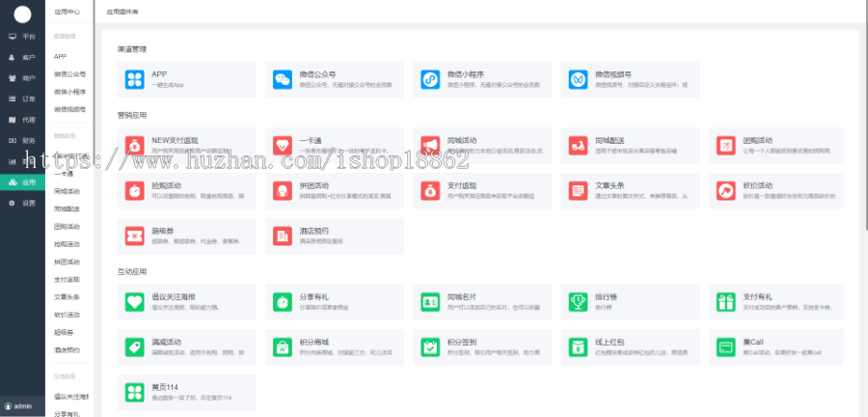Click the 文章头条 card's newspaper icon
Viewport: 868px width, 417px height.
click(578, 191)
